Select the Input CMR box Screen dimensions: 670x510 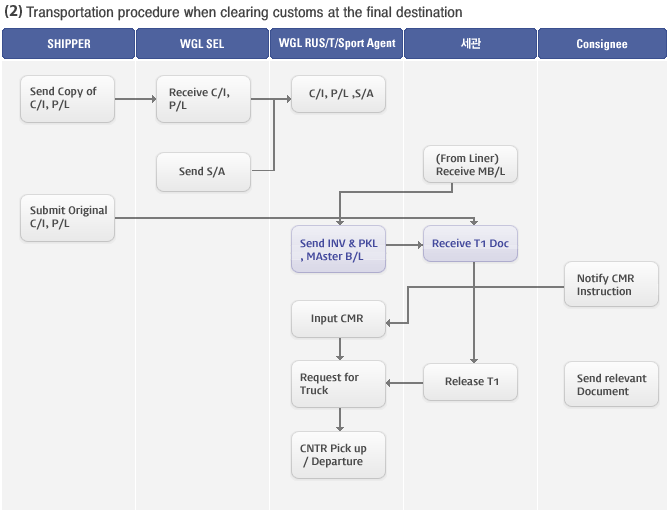[338, 319]
